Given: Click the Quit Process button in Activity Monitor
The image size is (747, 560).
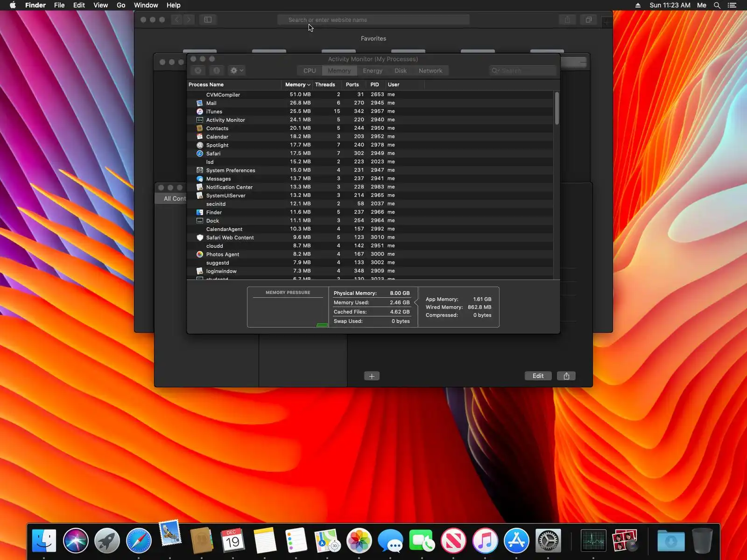Looking at the screenshot, I should click(x=198, y=70).
